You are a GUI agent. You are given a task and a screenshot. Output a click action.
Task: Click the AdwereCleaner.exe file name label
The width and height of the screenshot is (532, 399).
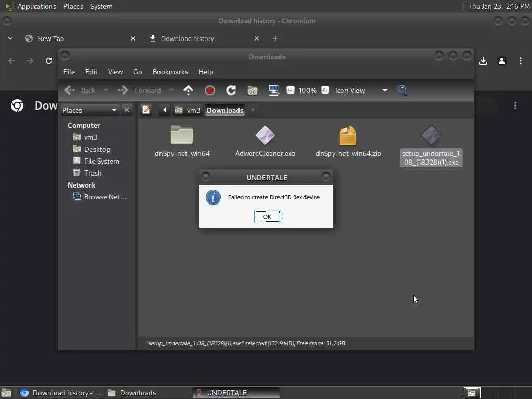tap(265, 153)
